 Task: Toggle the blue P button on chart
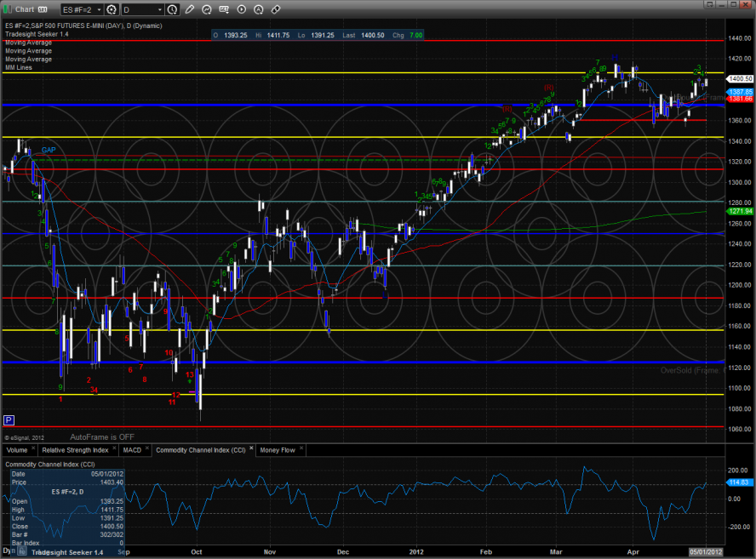[x=9, y=419]
